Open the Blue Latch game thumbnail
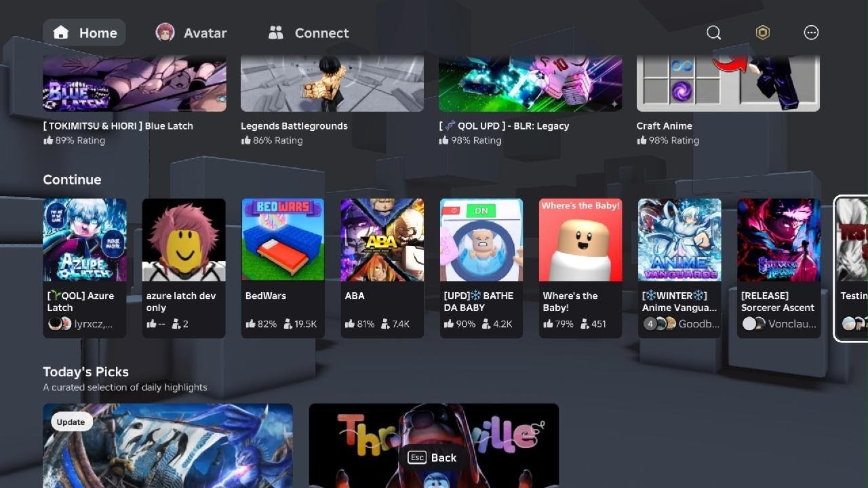868x488 pixels. pyautogui.click(x=134, y=83)
